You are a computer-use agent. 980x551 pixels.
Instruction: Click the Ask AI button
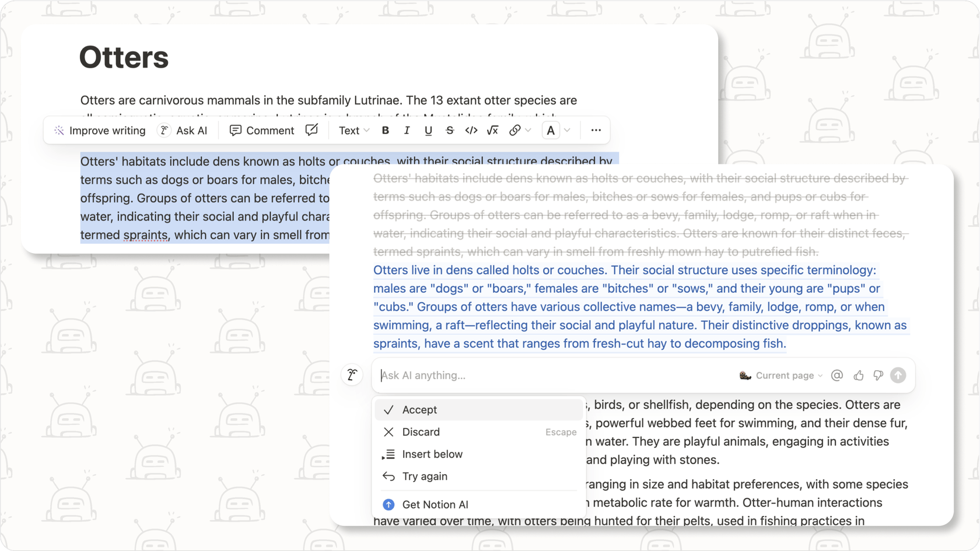183,130
